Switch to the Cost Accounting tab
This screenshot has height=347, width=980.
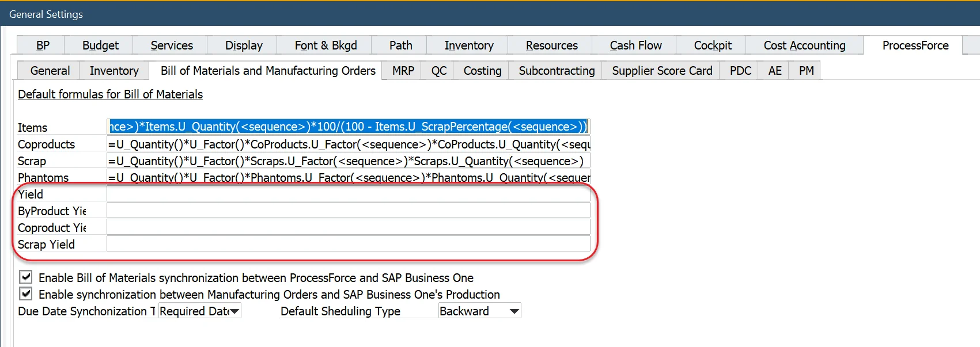click(x=804, y=45)
